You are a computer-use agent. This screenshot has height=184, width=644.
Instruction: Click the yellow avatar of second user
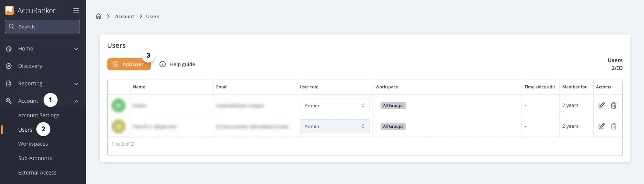click(x=119, y=126)
